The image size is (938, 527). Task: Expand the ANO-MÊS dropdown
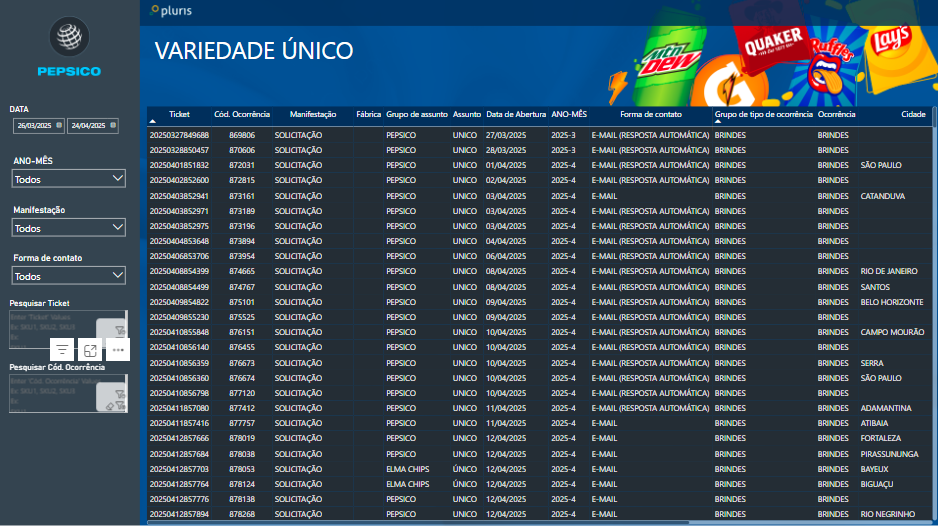tap(68, 179)
